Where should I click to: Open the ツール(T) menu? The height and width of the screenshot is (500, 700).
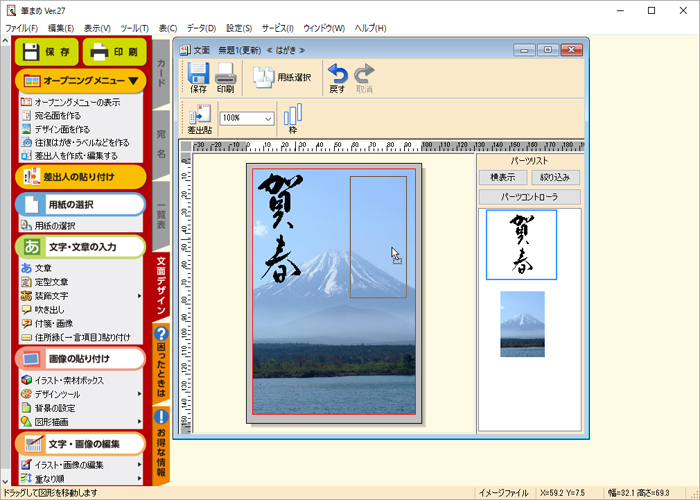pyautogui.click(x=132, y=28)
